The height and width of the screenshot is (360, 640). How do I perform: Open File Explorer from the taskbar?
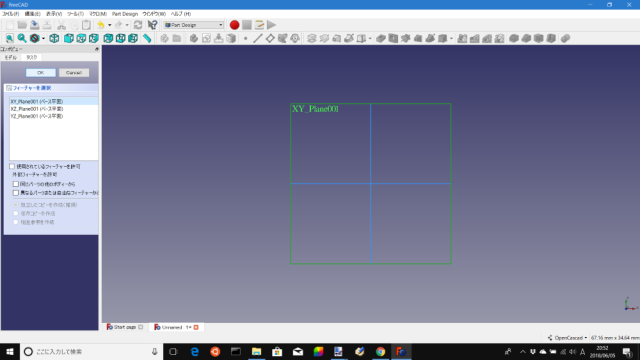coord(256,351)
